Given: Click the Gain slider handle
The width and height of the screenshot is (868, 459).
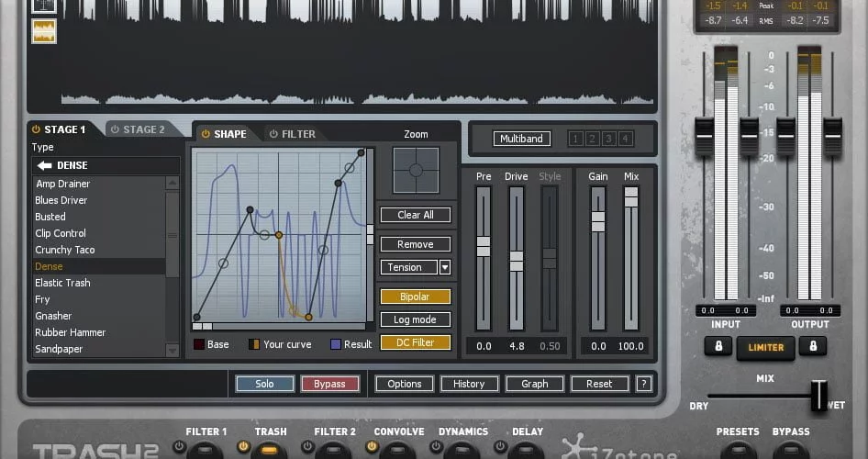Looking at the screenshot, I should pyautogui.click(x=598, y=221).
